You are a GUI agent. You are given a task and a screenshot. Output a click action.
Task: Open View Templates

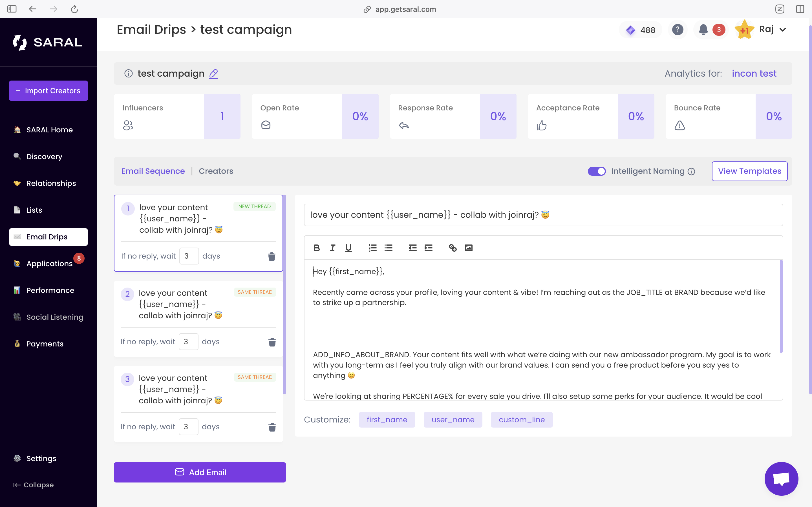coord(750,171)
